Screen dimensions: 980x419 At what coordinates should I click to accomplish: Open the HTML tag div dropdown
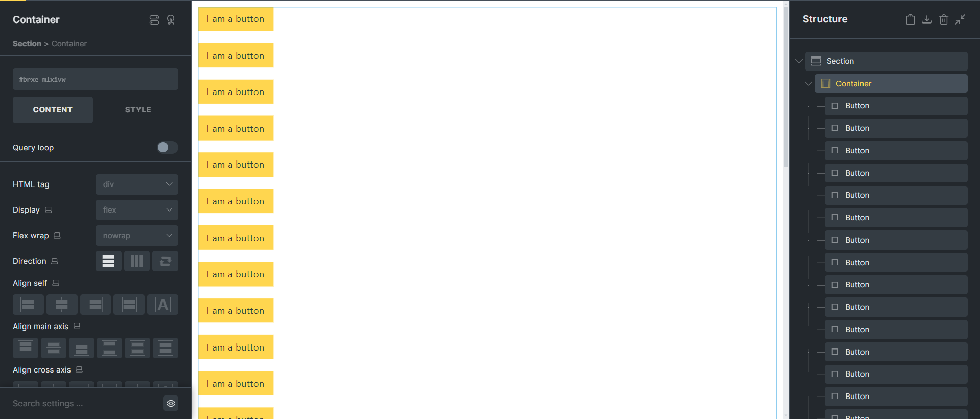coord(137,184)
